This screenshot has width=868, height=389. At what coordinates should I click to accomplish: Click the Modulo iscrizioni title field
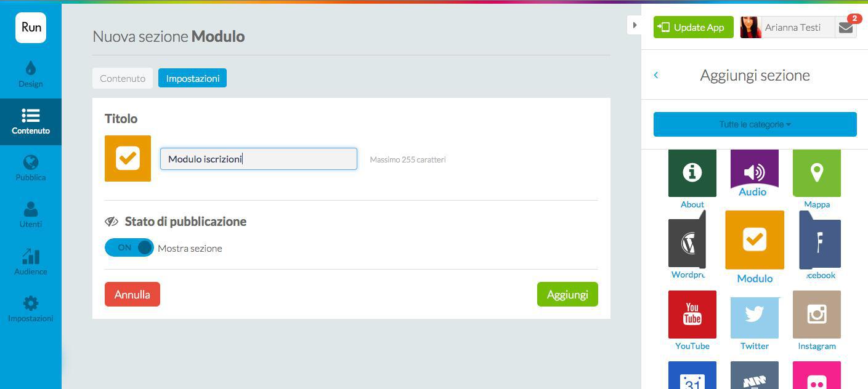pos(258,159)
